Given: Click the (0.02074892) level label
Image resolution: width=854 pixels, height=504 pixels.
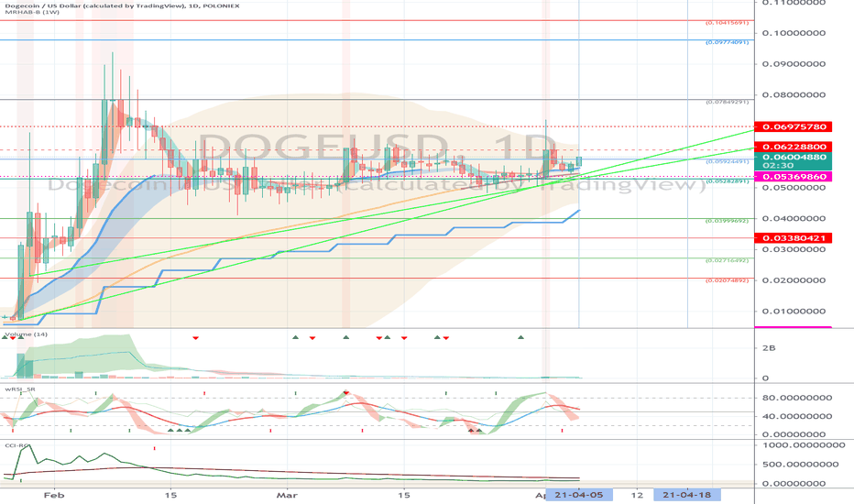Looking at the screenshot, I should (727, 280).
